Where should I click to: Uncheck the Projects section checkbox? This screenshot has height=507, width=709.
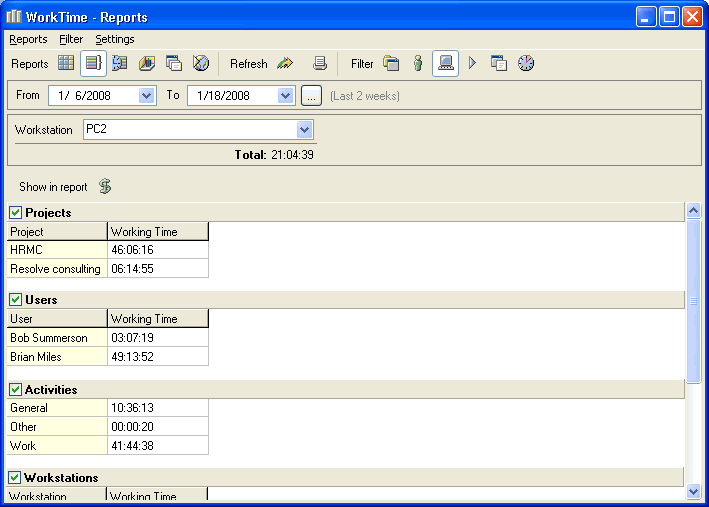point(15,212)
